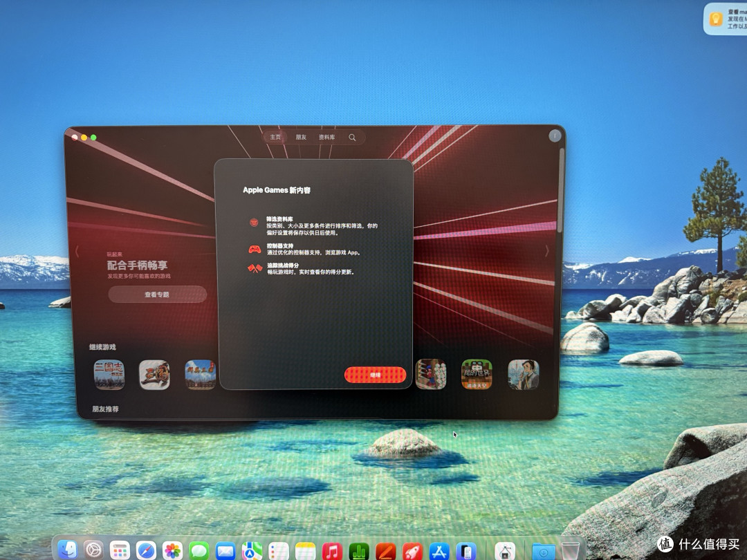Open Photos from the Dock

point(172,551)
